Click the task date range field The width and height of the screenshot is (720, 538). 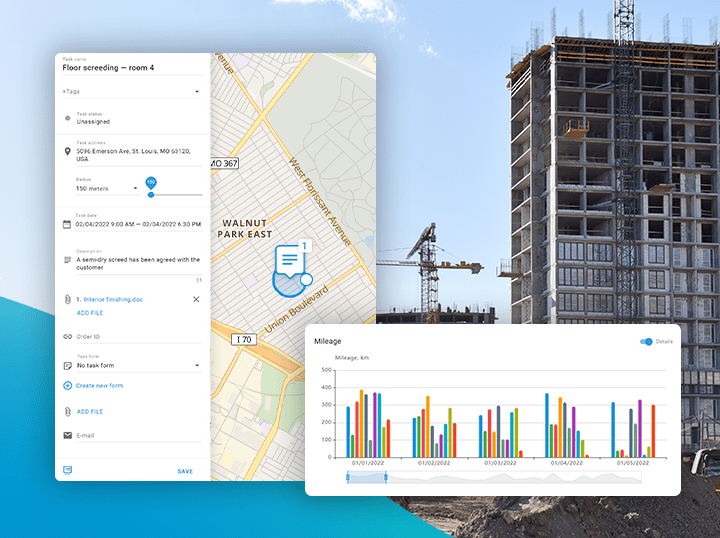tap(139, 224)
